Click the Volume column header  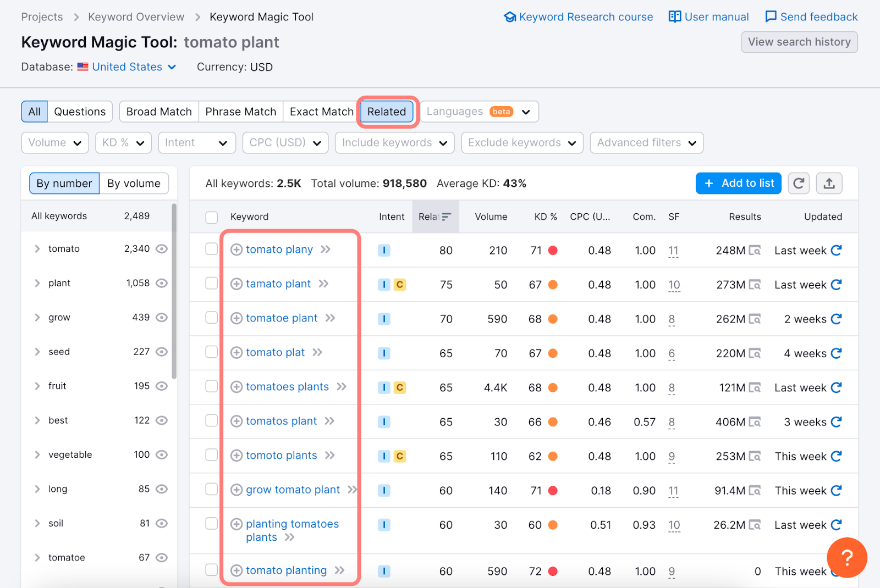491,217
